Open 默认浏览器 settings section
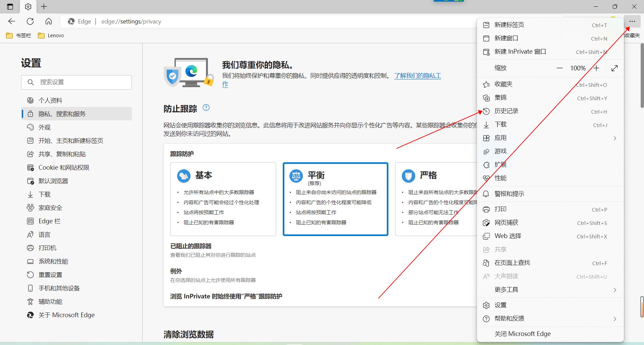 click(76, 181)
